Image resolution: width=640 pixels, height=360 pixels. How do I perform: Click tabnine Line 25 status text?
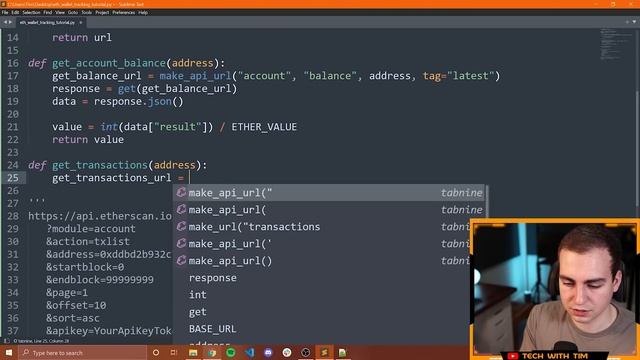coord(41,341)
